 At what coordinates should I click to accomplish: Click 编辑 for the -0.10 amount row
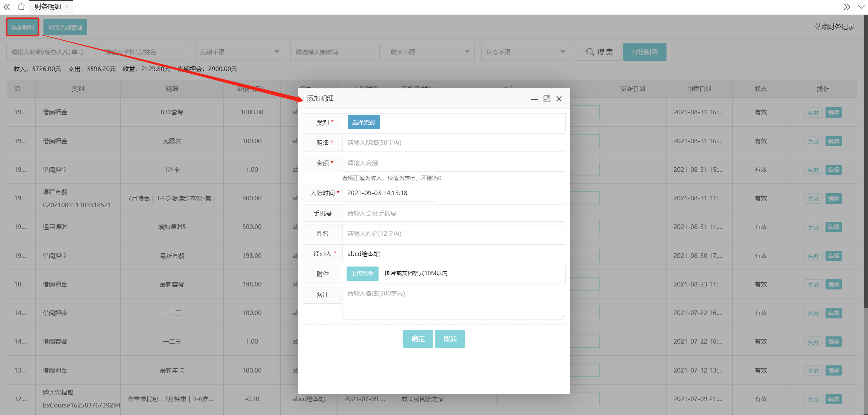coord(833,399)
